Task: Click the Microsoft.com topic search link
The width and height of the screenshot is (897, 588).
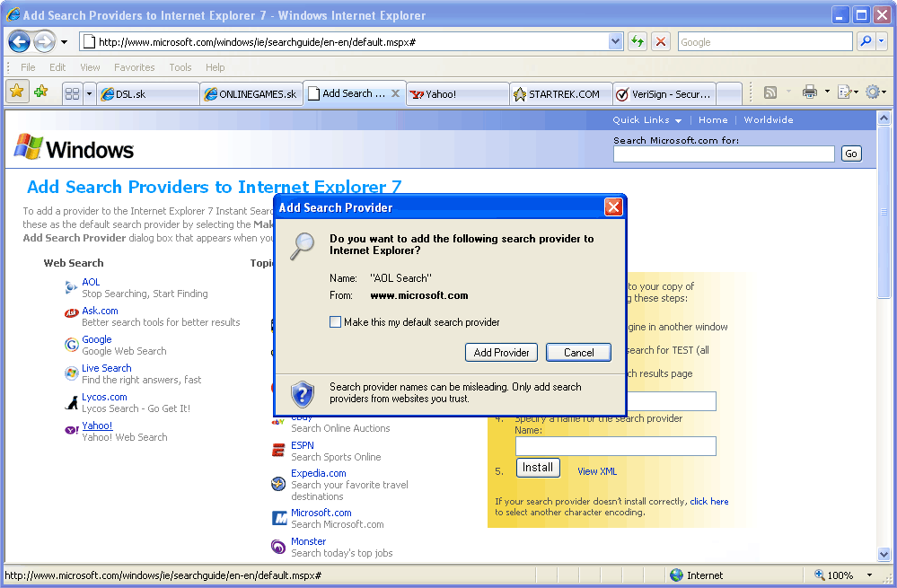Action: pyautogui.click(x=321, y=513)
